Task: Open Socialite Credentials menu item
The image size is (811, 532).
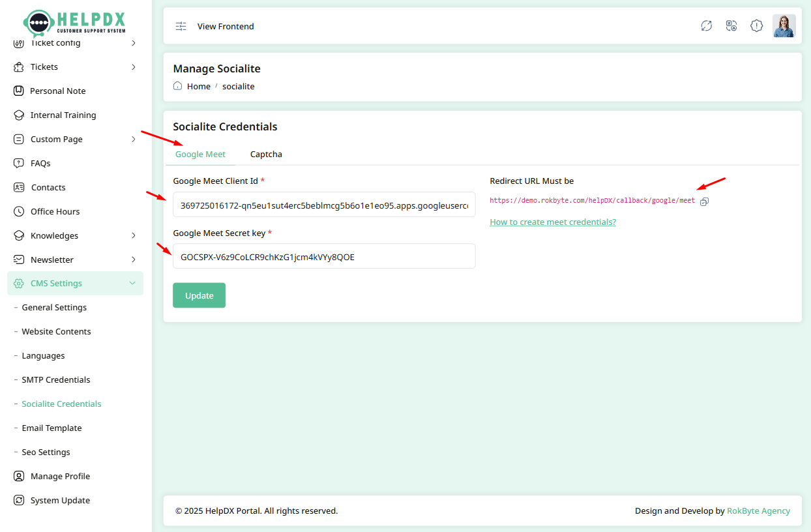Action: tap(61, 404)
